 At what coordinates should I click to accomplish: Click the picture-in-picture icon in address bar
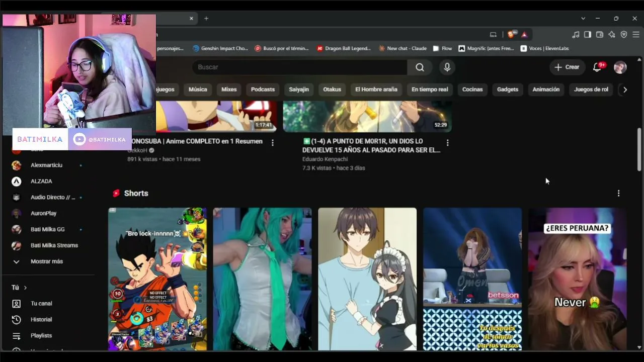pyautogui.click(x=493, y=34)
